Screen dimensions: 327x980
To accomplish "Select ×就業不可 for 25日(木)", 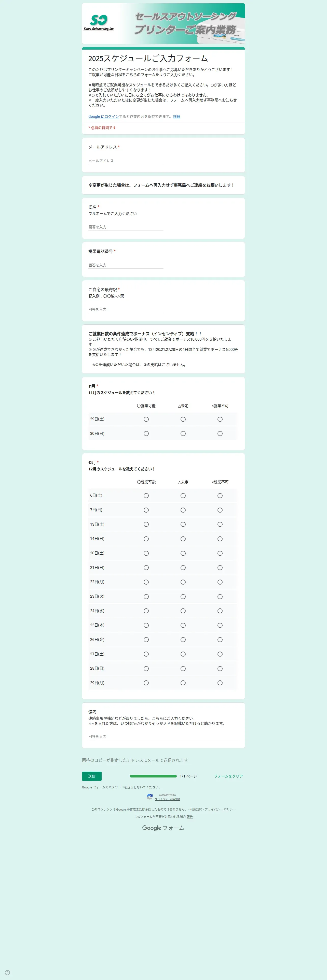I will [x=220, y=625].
